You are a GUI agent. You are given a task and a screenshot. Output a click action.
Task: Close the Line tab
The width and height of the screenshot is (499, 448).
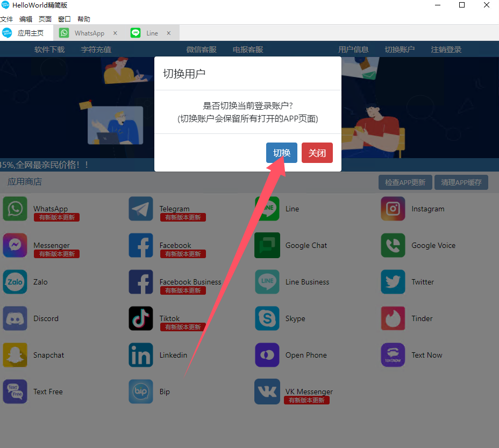coord(169,33)
